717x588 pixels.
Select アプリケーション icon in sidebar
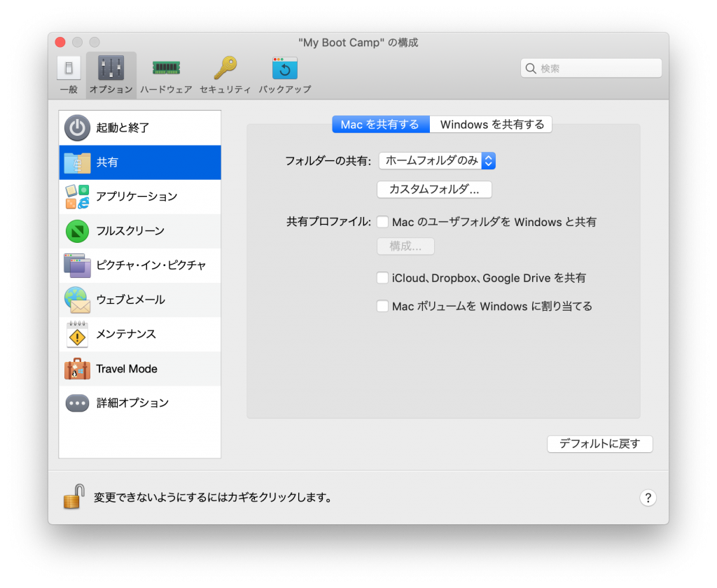[77, 197]
